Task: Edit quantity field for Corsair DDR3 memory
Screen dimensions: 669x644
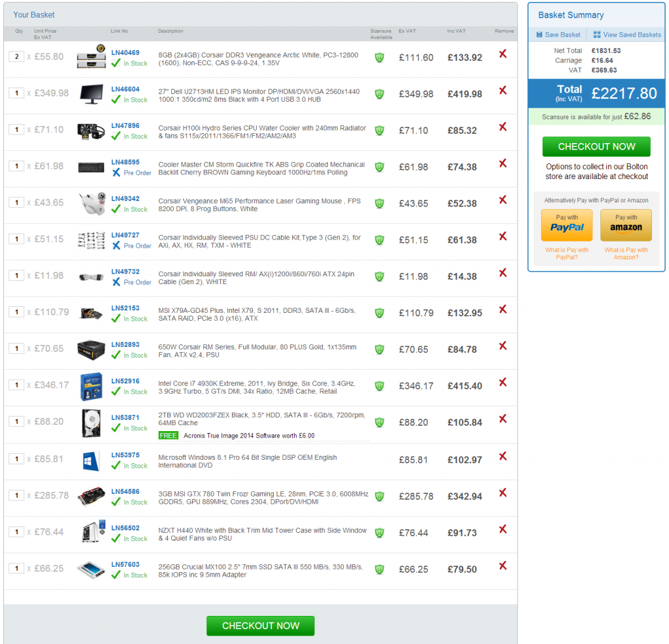Action: click(16, 57)
